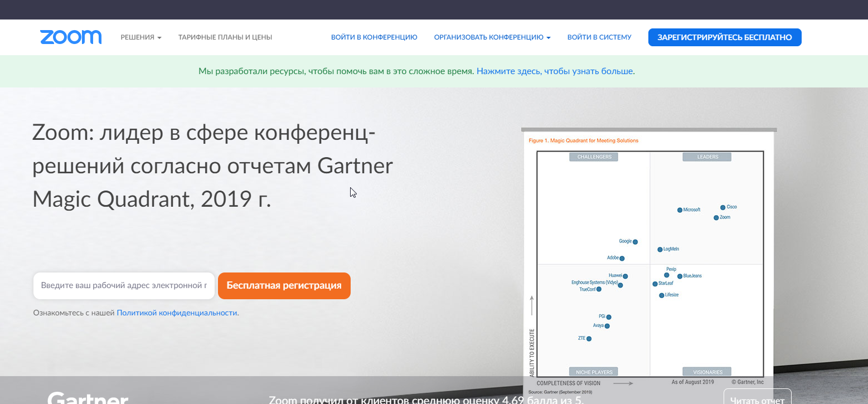Click the Cisco dot on the quadrant
868x404 pixels.
click(723, 207)
